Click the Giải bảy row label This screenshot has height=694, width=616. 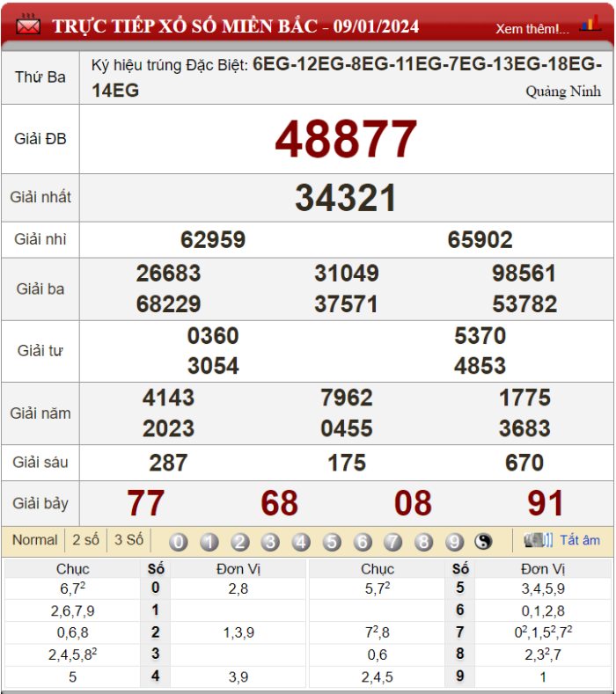40,503
